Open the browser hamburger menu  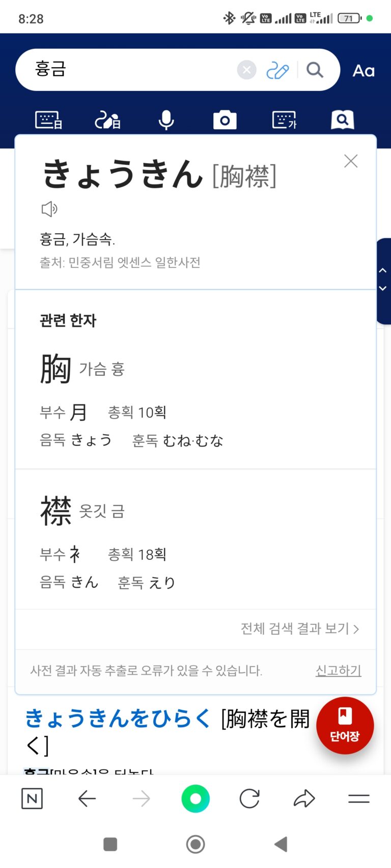click(x=358, y=799)
